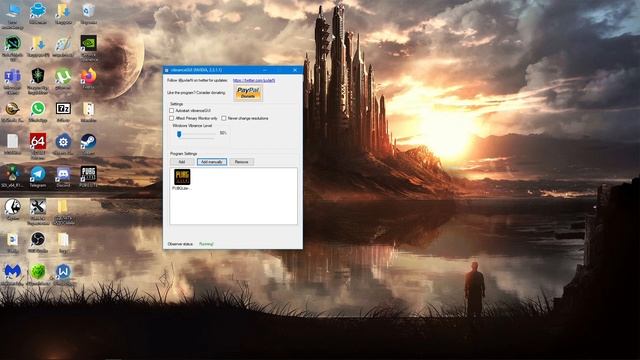Toggle Affect Primary Monitor only checkbox
The width and height of the screenshot is (640, 360).
click(171, 118)
